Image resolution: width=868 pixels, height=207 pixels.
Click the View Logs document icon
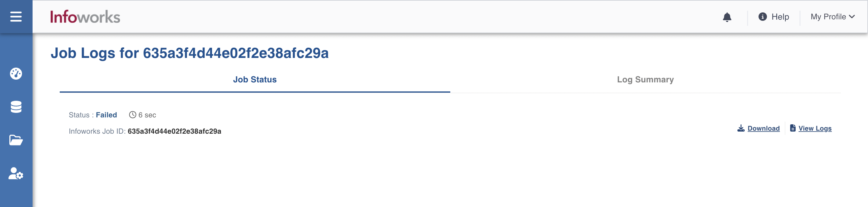[x=793, y=128]
